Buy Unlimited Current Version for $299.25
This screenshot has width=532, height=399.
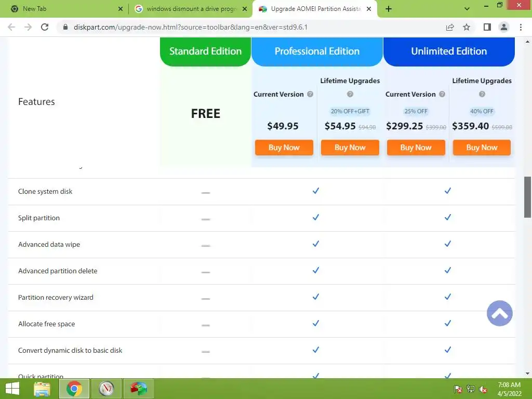click(x=416, y=148)
